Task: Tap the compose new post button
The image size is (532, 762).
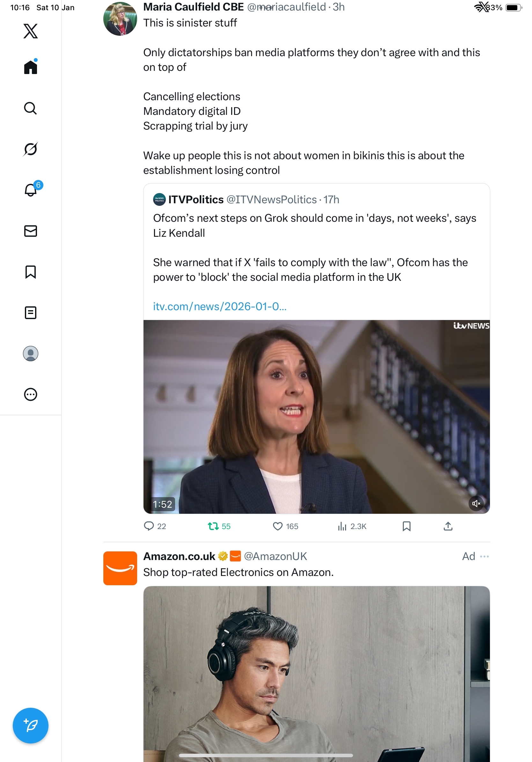Action: click(x=31, y=726)
